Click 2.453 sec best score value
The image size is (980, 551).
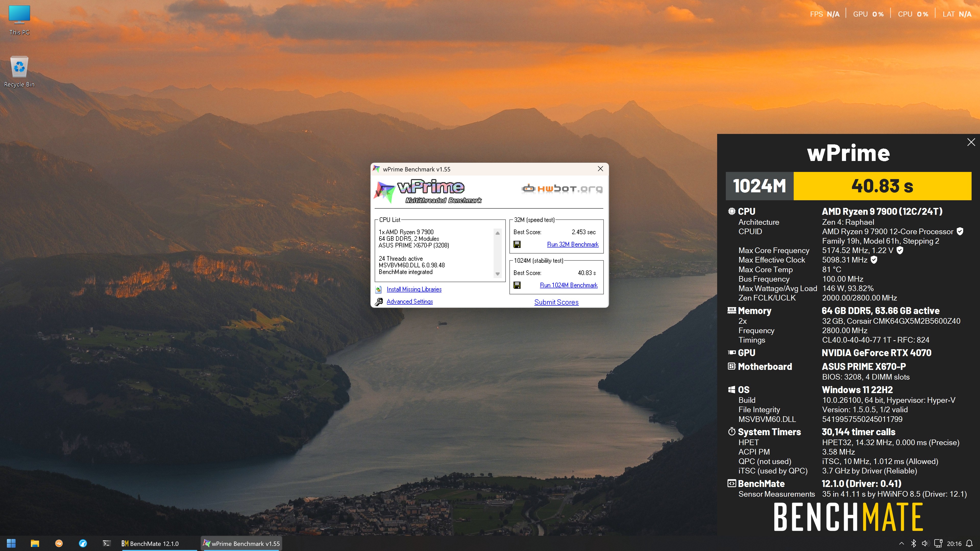coord(584,232)
